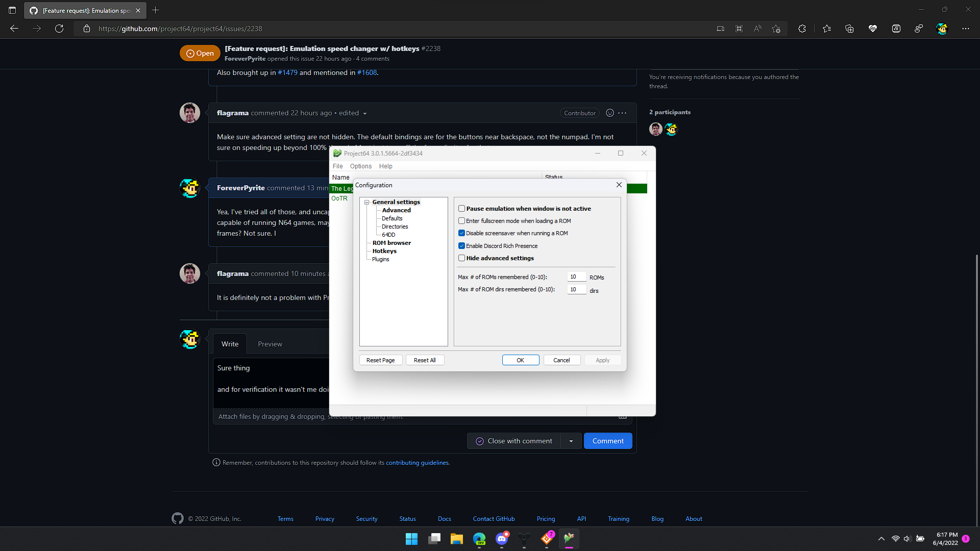
Task: Expand the edited history dropdown on flagrama's comment
Action: 365,113
